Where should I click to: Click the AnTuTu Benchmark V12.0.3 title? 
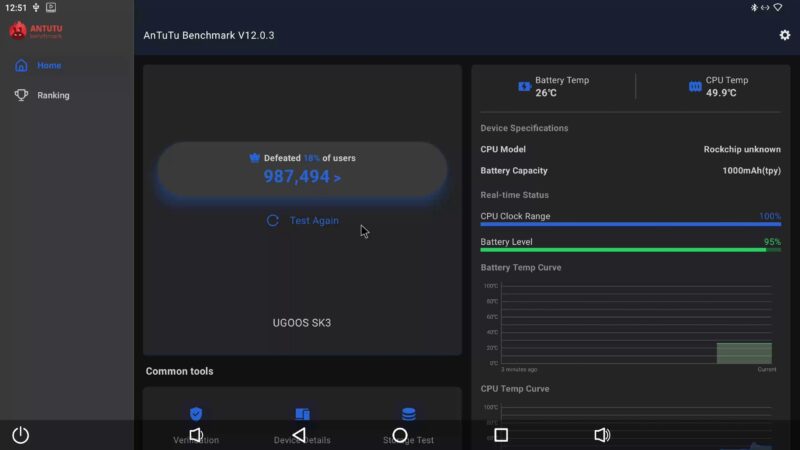coord(209,35)
